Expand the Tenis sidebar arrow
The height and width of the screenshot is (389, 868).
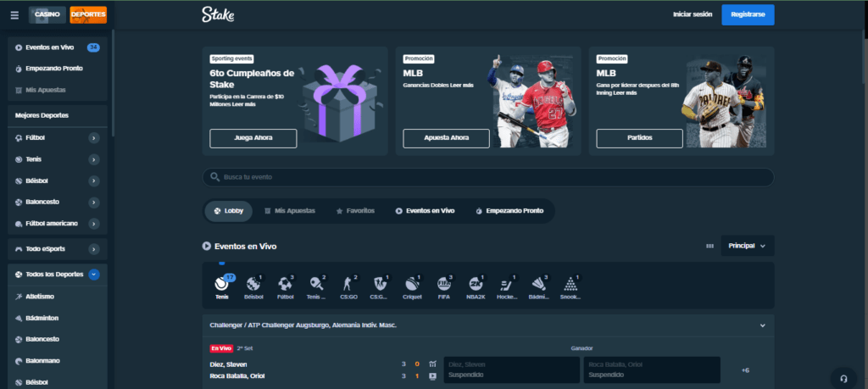(94, 159)
